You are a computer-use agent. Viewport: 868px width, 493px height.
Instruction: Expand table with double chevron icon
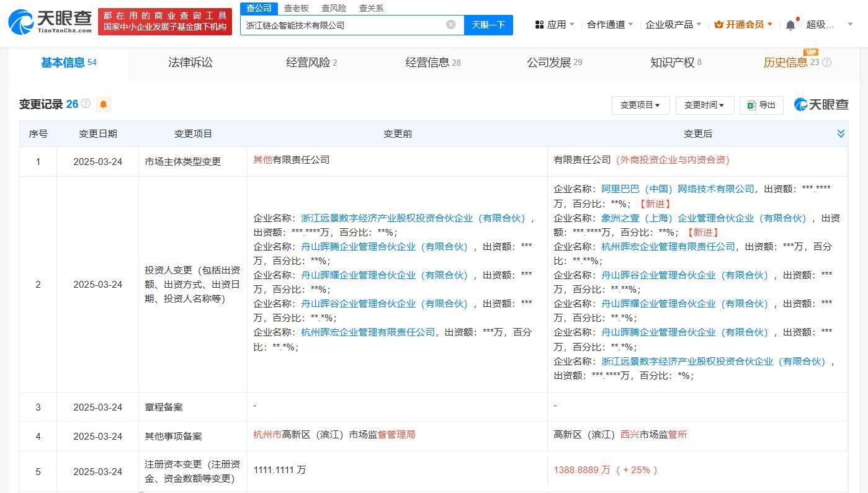coord(841,133)
